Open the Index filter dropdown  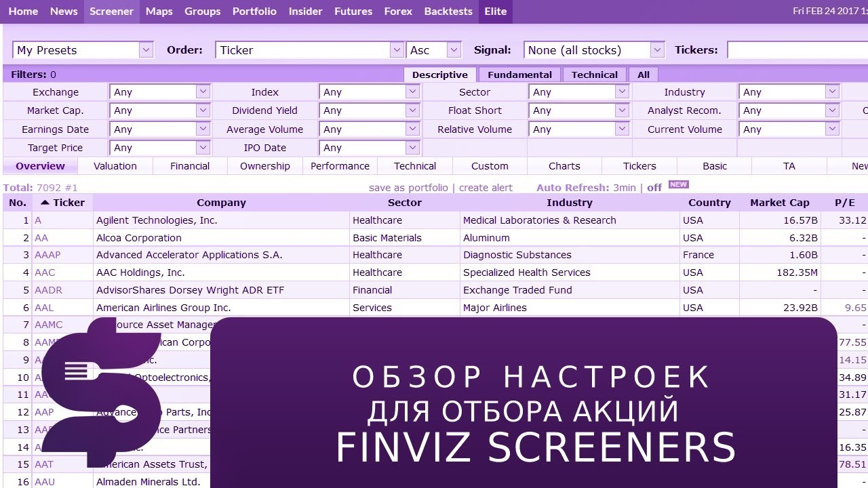tap(370, 91)
